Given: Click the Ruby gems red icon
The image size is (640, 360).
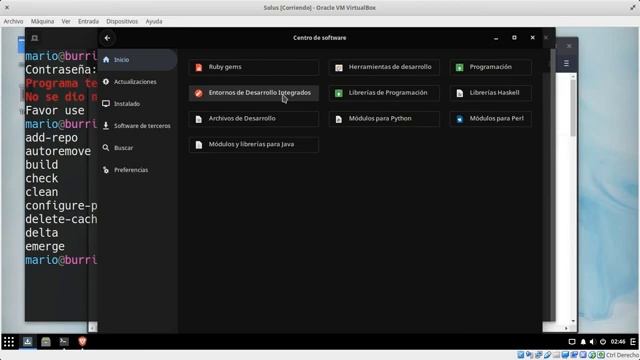Looking at the screenshot, I should coord(199,67).
